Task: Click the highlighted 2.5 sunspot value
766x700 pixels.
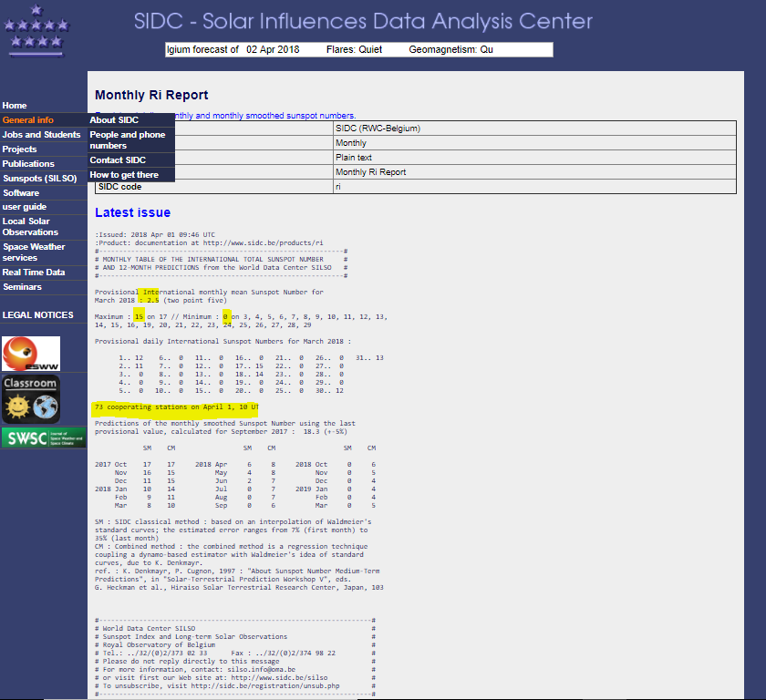Action: click(x=153, y=301)
